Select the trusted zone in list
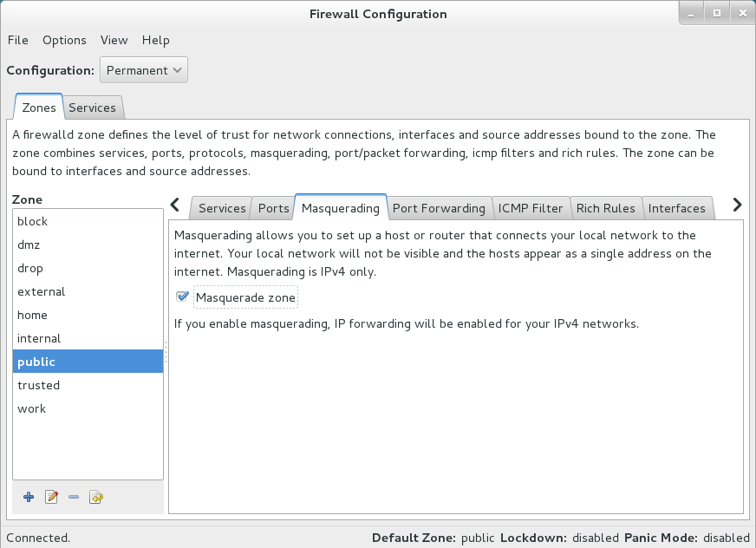 (x=39, y=385)
